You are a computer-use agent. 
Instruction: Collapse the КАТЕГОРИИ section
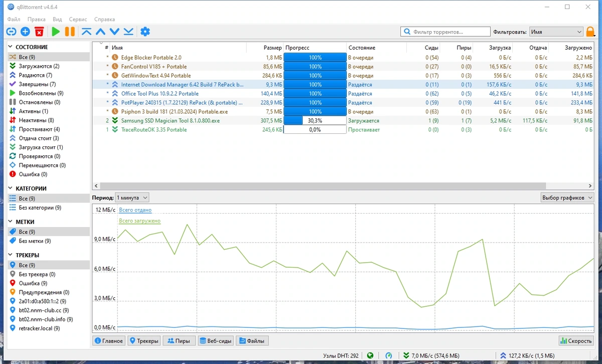(x=11, y=189)
